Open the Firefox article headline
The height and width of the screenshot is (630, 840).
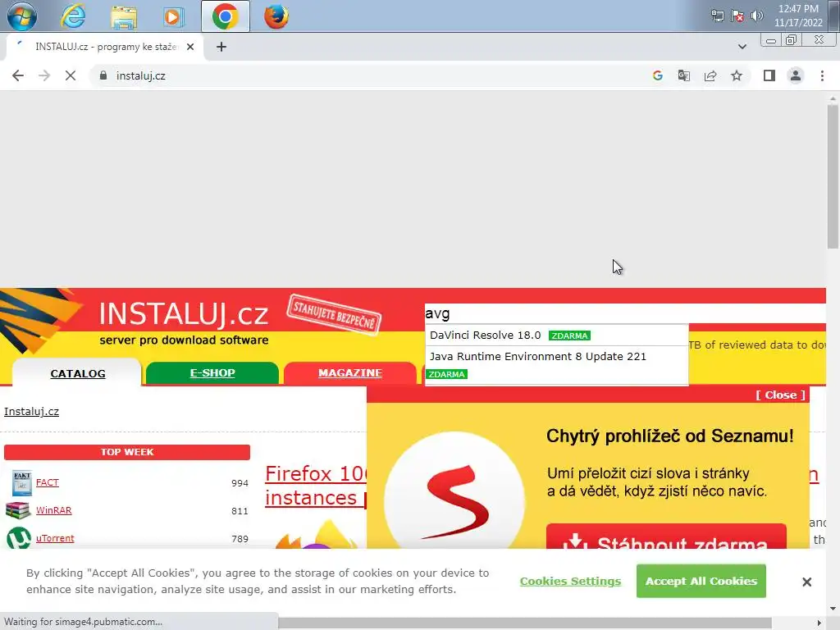316,486
